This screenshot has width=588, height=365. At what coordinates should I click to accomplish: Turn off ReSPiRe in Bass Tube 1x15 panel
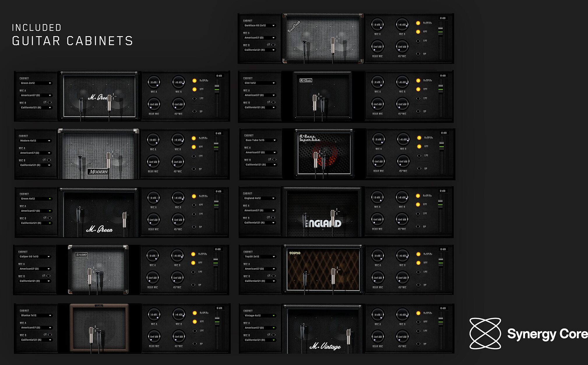click(419, 138)
